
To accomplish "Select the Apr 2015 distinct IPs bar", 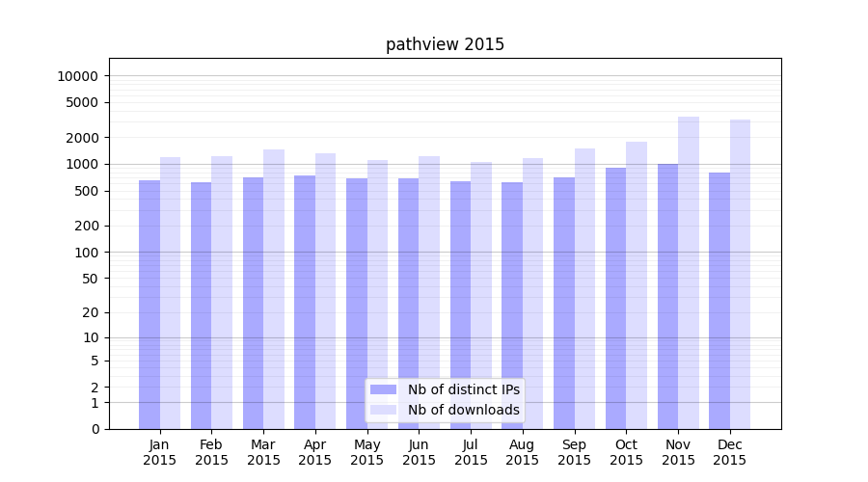I will 305,302.
